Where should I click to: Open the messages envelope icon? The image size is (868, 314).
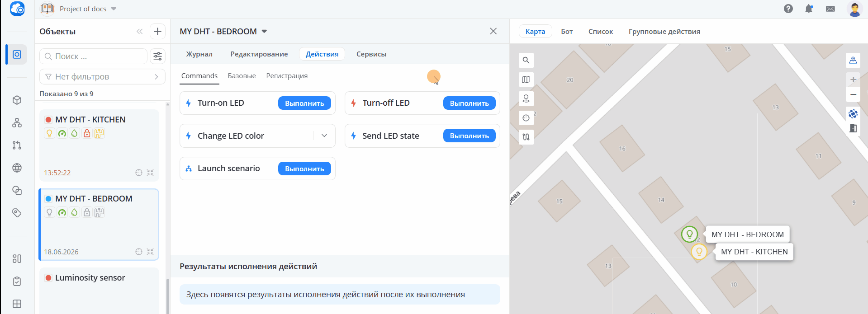(x=830, y=9)
